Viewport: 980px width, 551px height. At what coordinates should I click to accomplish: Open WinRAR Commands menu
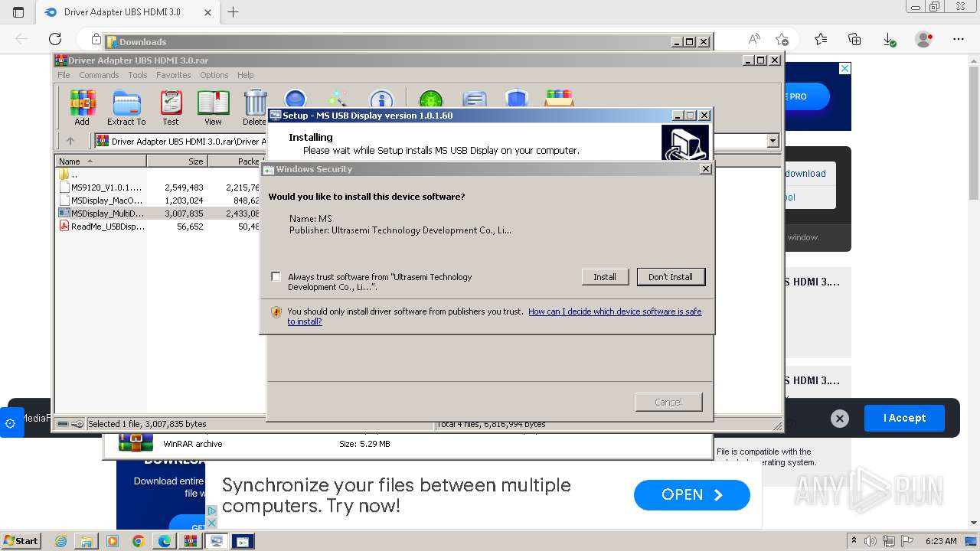pos(99,75)
